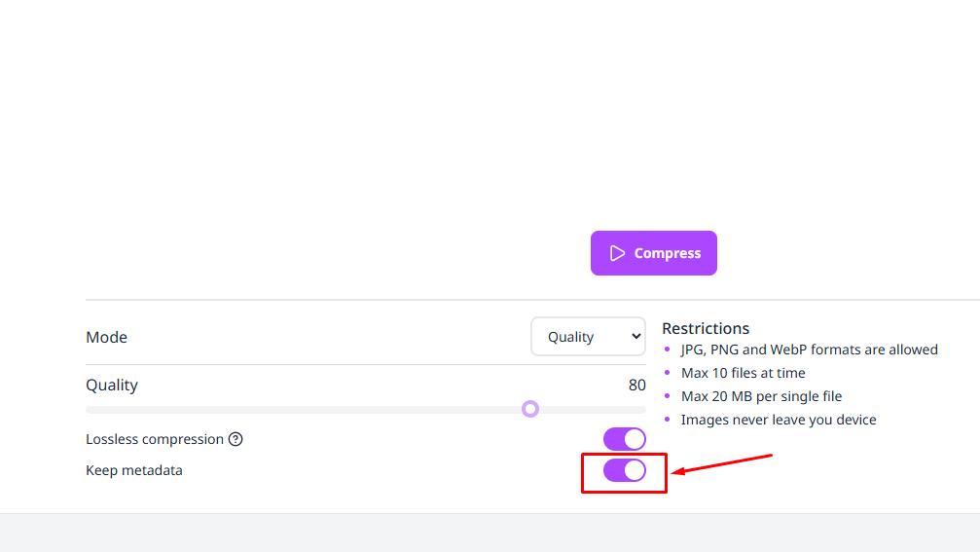Viewport: 980px width, 552px height.
Task: Click the "Max 20 MB per single file" text
Action: pyautogui.click(x=761, y=396)
